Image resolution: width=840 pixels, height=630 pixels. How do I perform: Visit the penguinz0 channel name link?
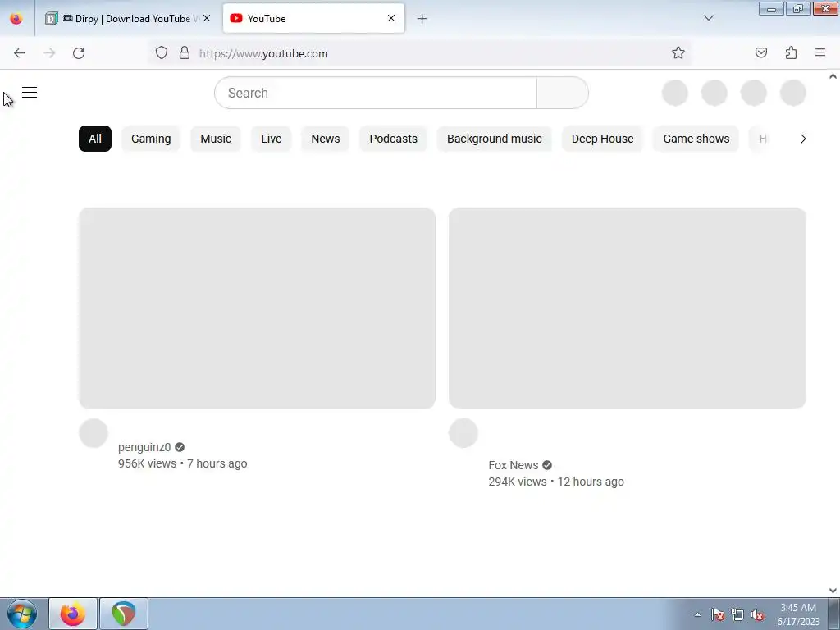(x=144, y=447)
